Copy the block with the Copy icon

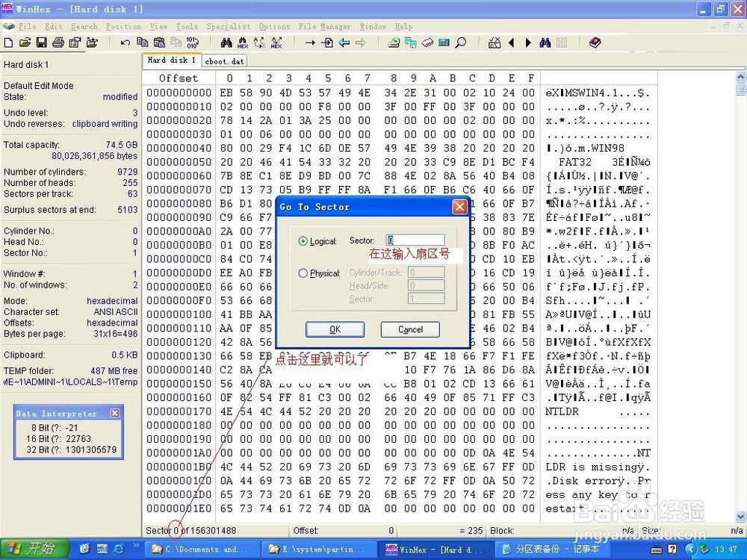point(142,43)
